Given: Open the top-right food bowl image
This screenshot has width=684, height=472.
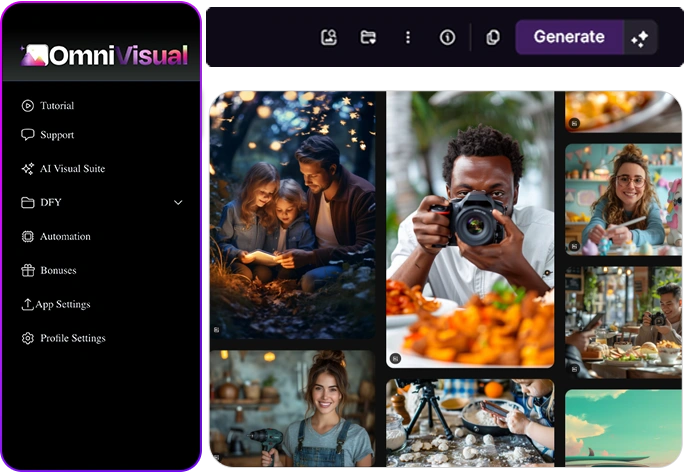Looking at the screenshot, I should point(623,112).
